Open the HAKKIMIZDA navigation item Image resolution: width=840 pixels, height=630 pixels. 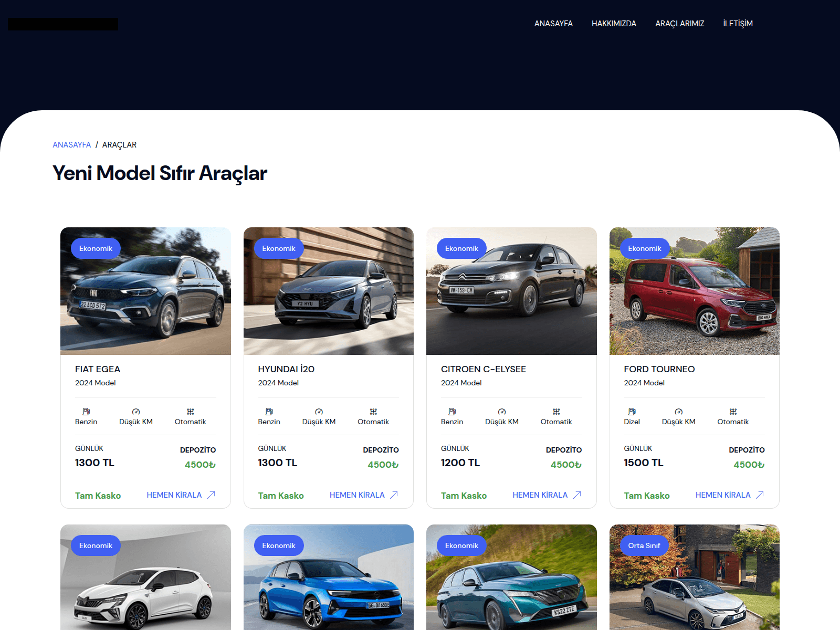click(614, 24)
